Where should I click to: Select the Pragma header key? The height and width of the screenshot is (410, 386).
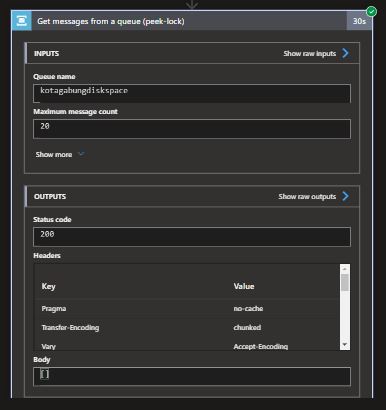(54, 309)
